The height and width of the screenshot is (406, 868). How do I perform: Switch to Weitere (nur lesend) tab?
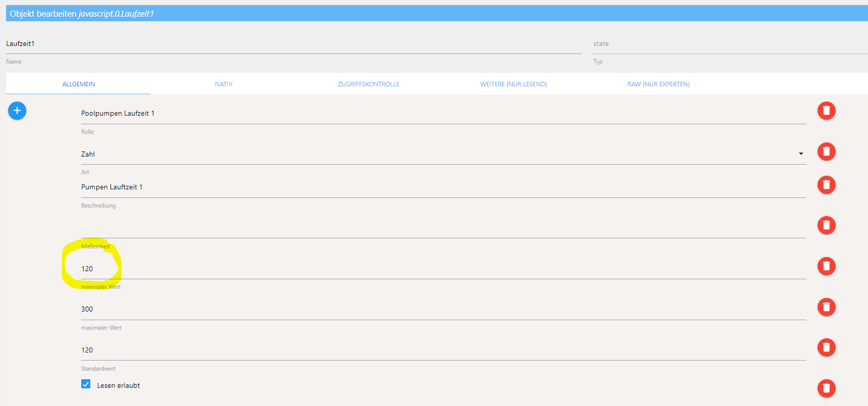[x=513, y=84]
